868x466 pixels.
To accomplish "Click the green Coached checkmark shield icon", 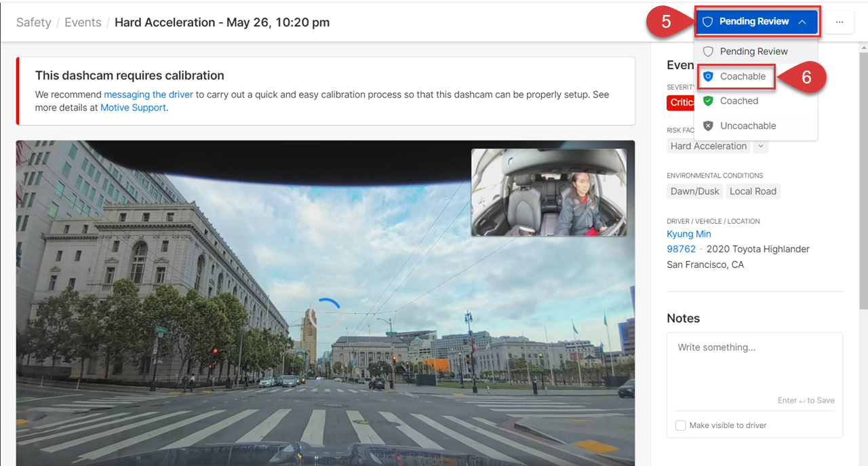I will (x=708, y=101).
